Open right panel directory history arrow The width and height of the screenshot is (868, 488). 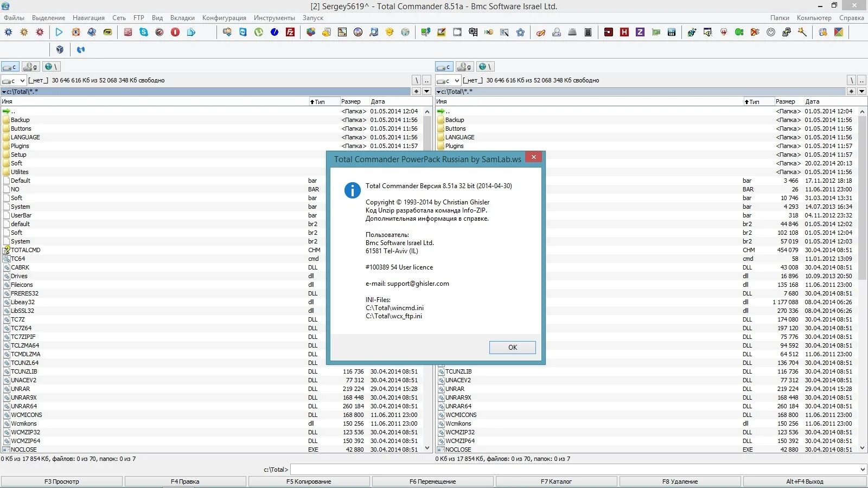pos(861,92)
